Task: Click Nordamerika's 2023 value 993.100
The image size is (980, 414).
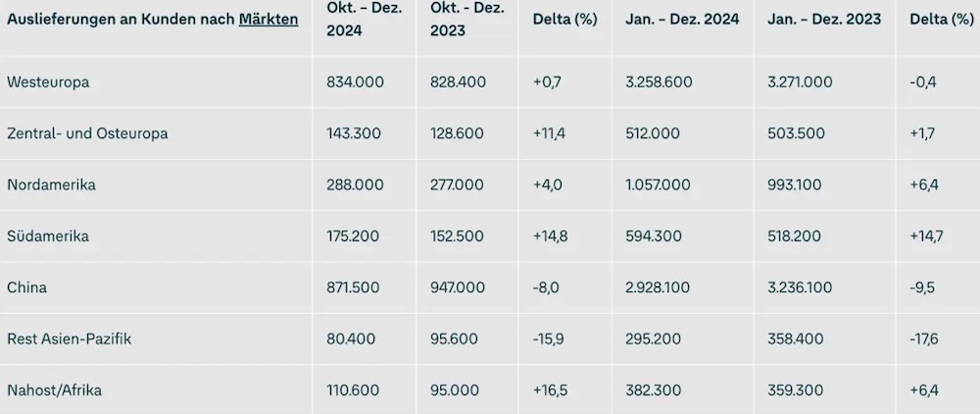Action: click(x=796, y=184)
